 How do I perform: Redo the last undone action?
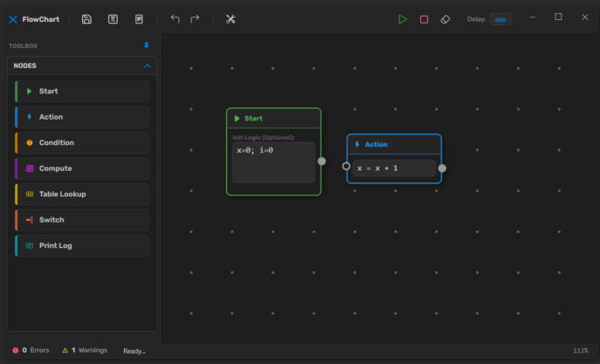tap(195, 19)
